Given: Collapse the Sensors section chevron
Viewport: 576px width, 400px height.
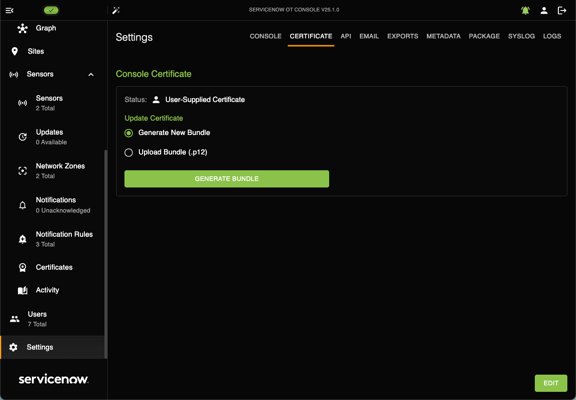Looking at the screenshot, I should click(x=91, y=75).
